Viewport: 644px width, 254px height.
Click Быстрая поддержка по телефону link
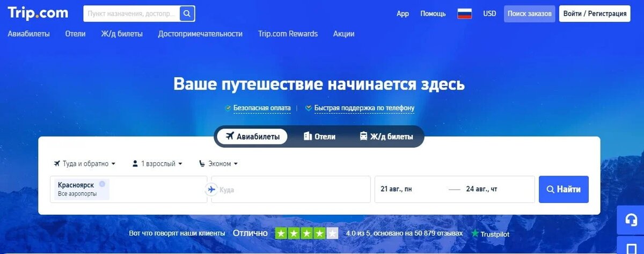point(364,108)
